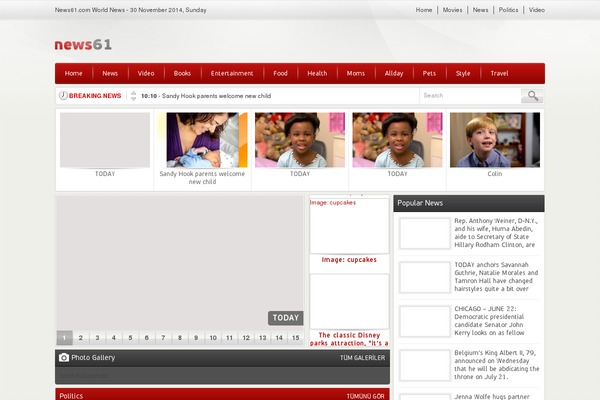Show next breaking news with down arrow
This screenshot has height=400, width=600.
[133, 98]
